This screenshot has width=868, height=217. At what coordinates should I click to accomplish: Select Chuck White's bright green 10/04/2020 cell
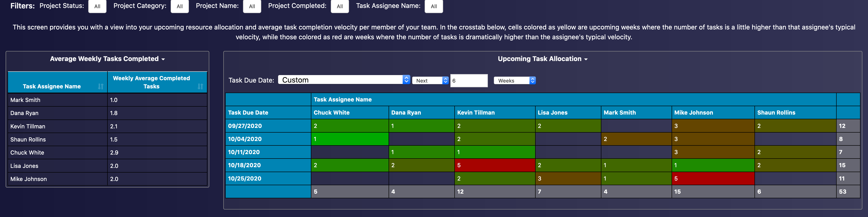pyautogui.click(x=349, y=139)
